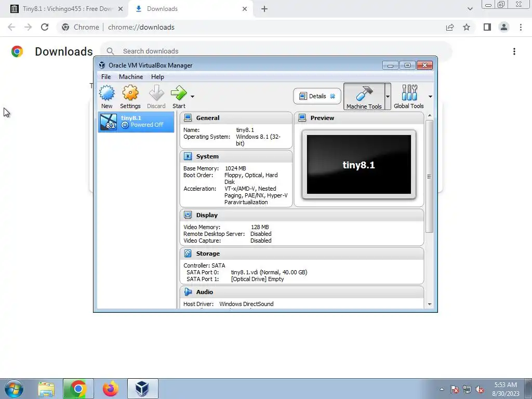Open a new Chrome tab
The height and width of the screenshot is (399, 532).
click(x=264, y=9)
